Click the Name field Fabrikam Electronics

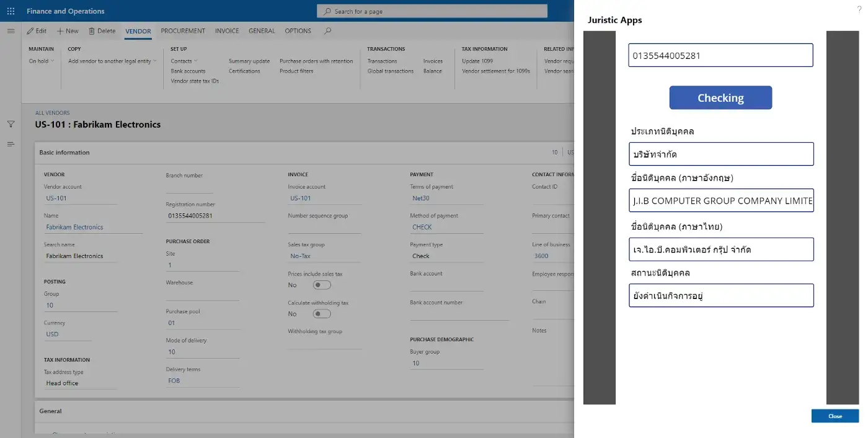pos(93,227)
